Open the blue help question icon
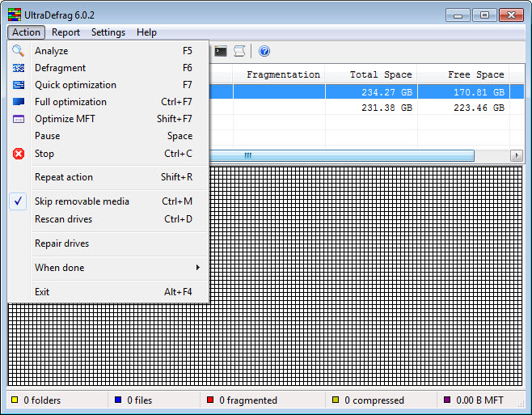 pyautogui.click(x=264, y=51)
